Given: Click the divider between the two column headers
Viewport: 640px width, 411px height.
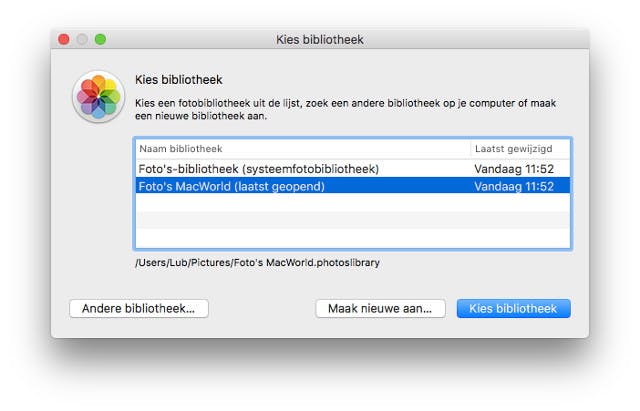Looking at the screenshot, I should click(470, 148).
